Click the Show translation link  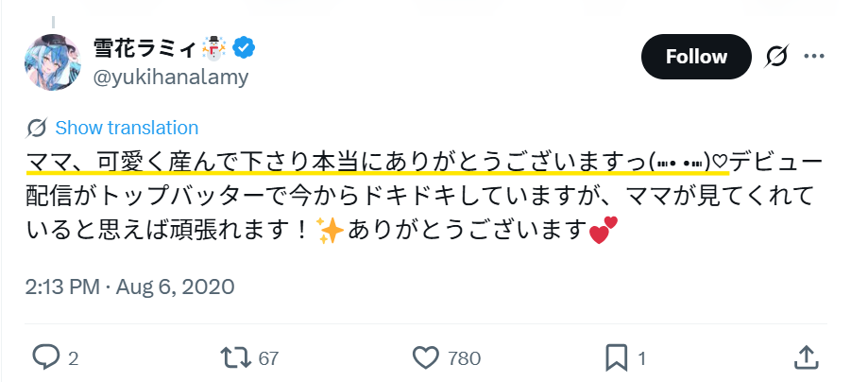[x=127, y=129]
